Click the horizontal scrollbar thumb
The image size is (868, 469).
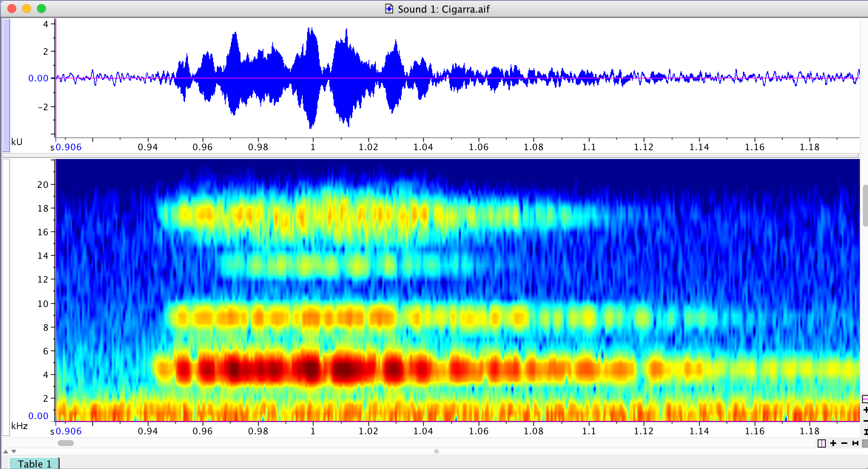pos(66,443)
